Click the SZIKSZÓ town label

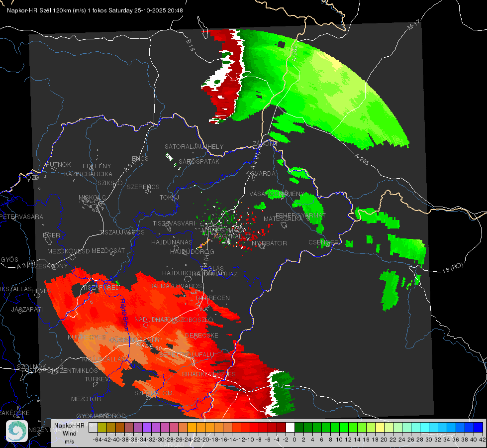point(110,183)
